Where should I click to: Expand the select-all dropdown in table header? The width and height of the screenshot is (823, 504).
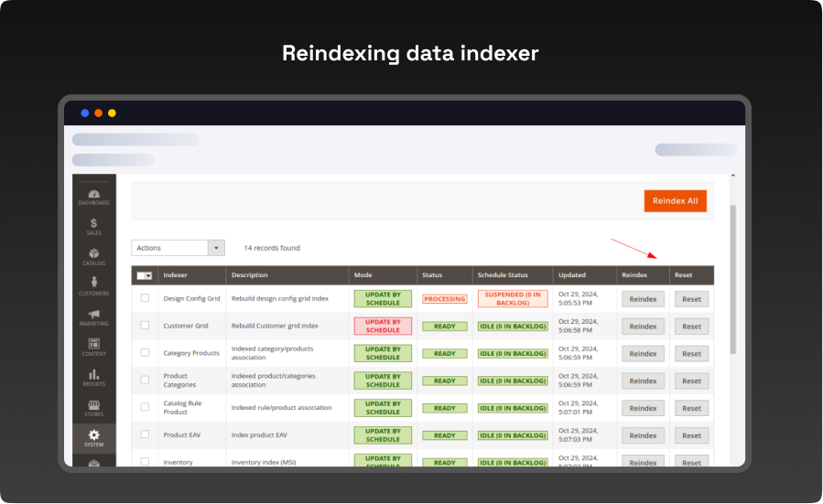(x=148, y=275)
